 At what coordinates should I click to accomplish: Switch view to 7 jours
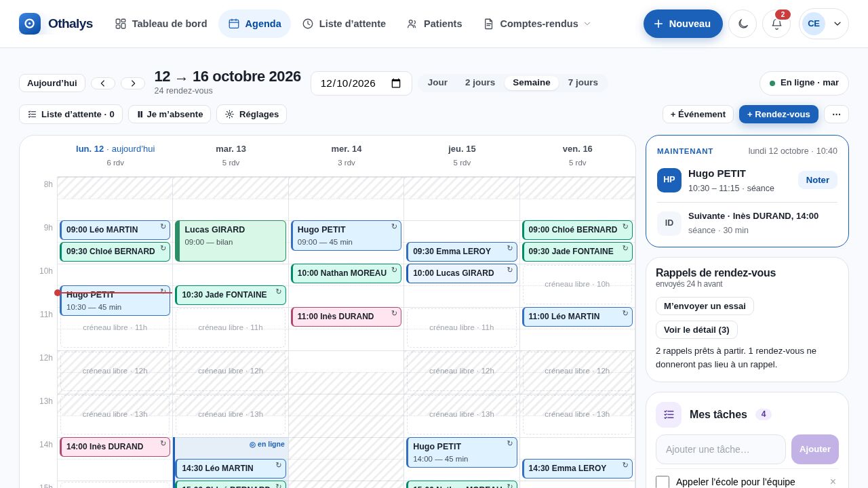tap(583, 83)
